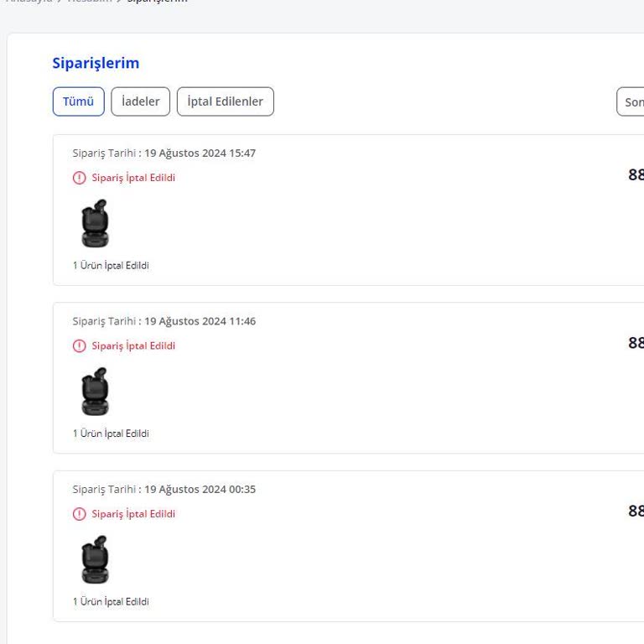The width and height of the screenshot is (644, 644).
Task: Open earbuds thumbnail of 11:46 order
Action: pyautogui.click(x=96, y=391)
